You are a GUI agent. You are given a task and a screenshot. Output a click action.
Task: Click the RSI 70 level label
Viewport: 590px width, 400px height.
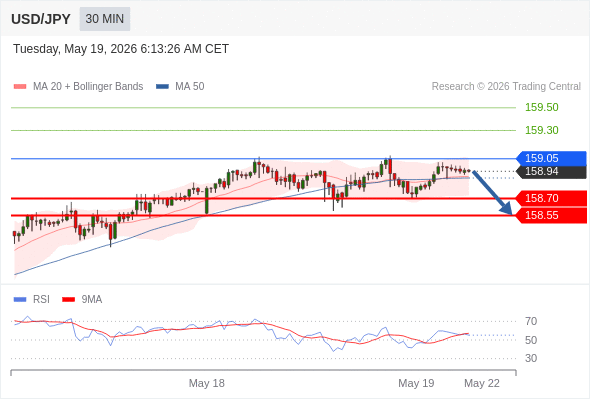click(x=531, y=321)
